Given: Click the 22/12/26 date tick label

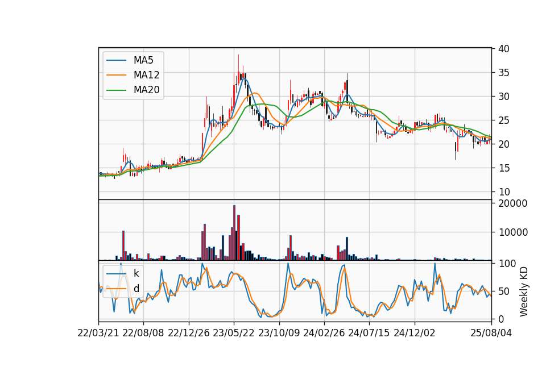Looking at the screenshot, I should (x=189, y=333).
